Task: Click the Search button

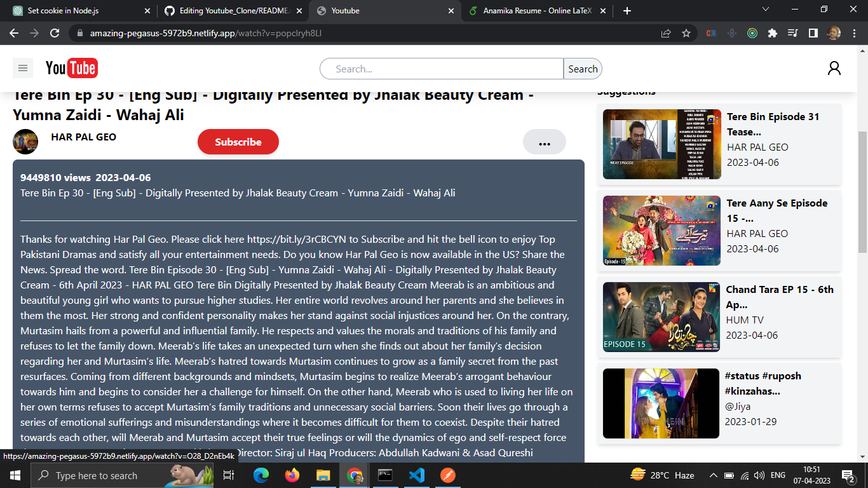Action: 582,69
